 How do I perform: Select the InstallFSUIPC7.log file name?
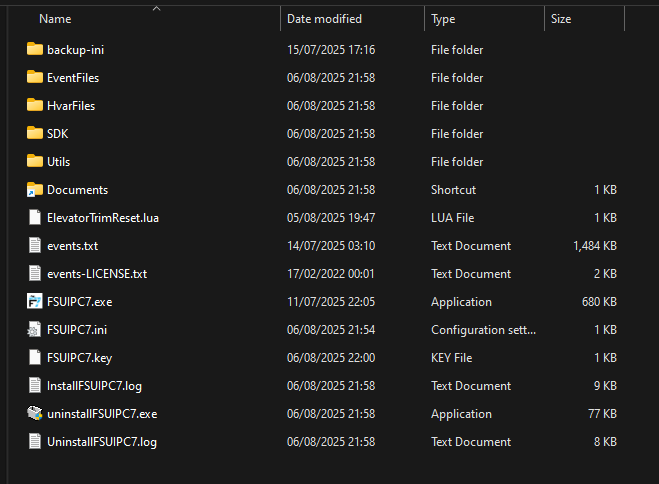(x=94, y=386)
